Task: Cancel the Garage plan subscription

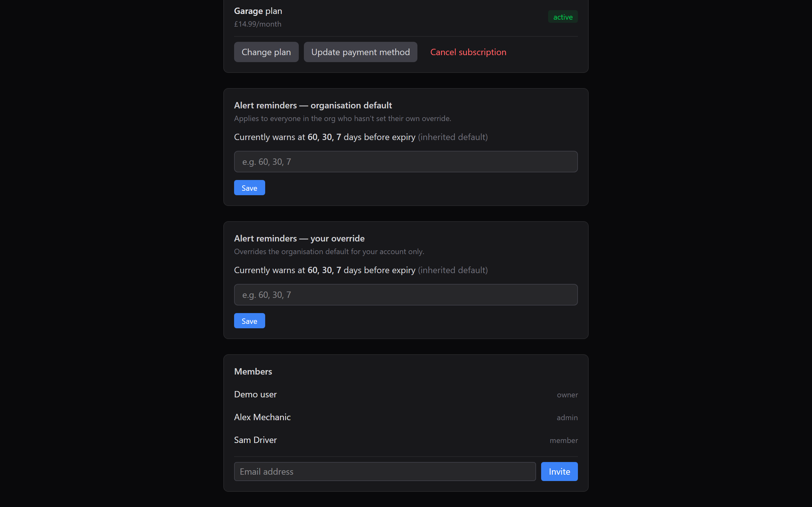Action: (468, 52)
